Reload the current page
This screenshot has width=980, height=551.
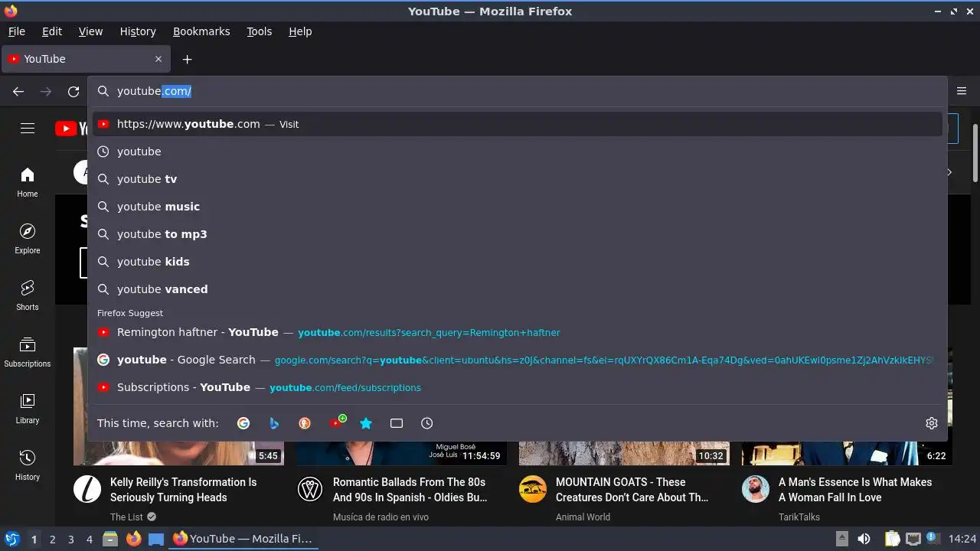point(73,91)
